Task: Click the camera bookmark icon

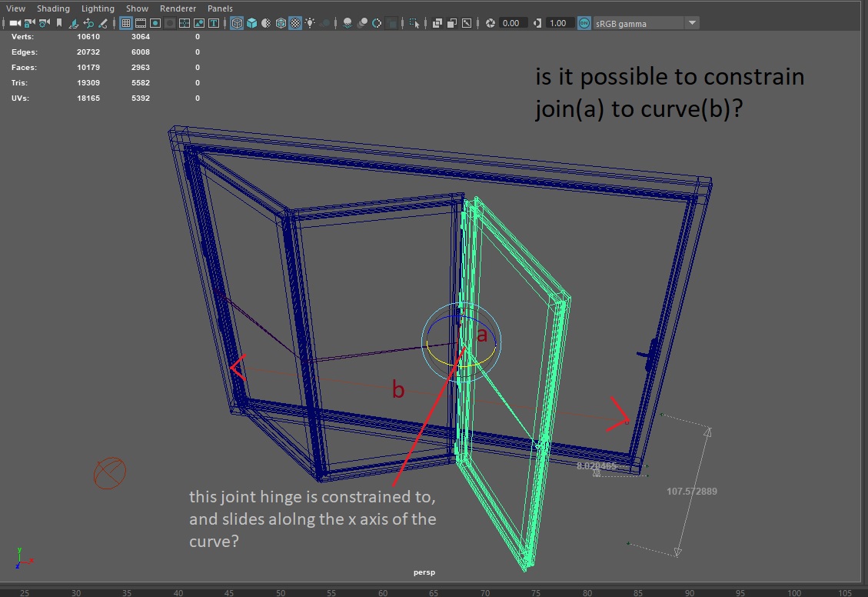Action: pos(60,23)
